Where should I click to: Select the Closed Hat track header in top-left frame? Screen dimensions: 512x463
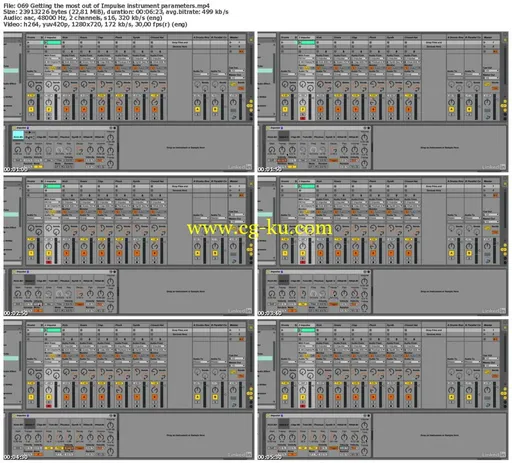[x=158, y=37]
